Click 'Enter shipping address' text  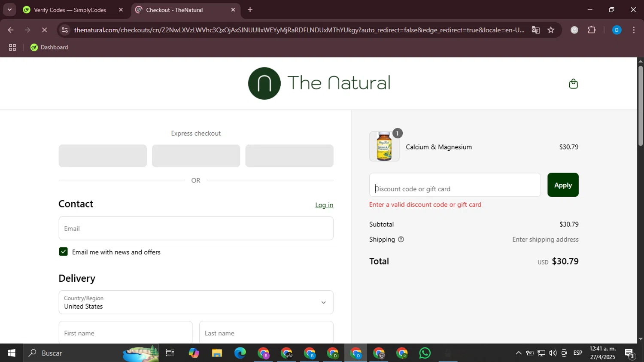[545, 240]
